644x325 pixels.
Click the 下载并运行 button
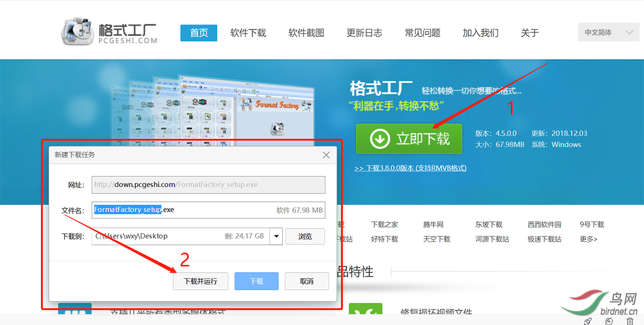click(201, 281)
